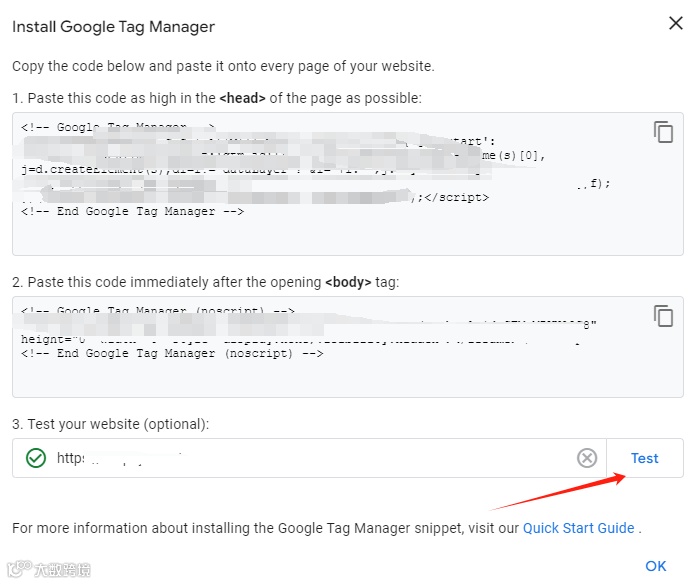The height and width of the screenshot is (584, 688).
Task: Click the opening Google Tag Manager (noscript) comment
Action: (158, 310)
